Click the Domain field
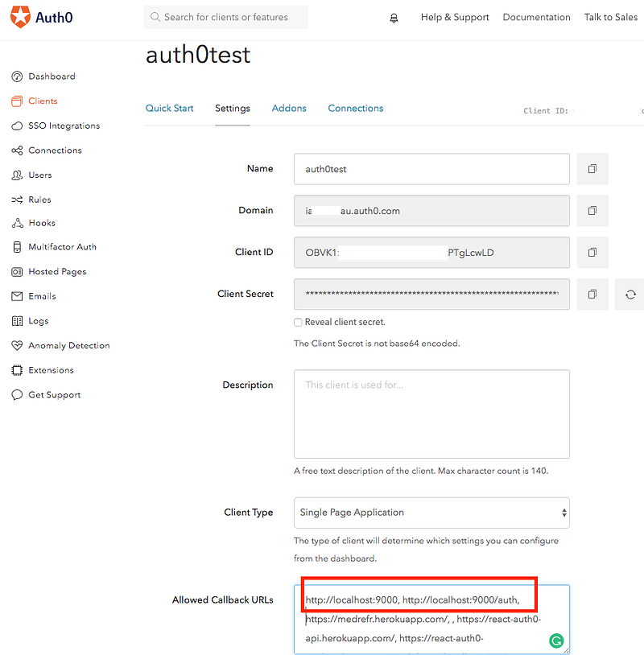 click(431, 211)
